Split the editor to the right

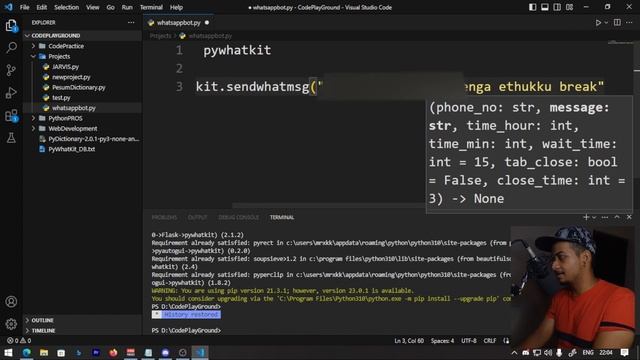point(617,23)
